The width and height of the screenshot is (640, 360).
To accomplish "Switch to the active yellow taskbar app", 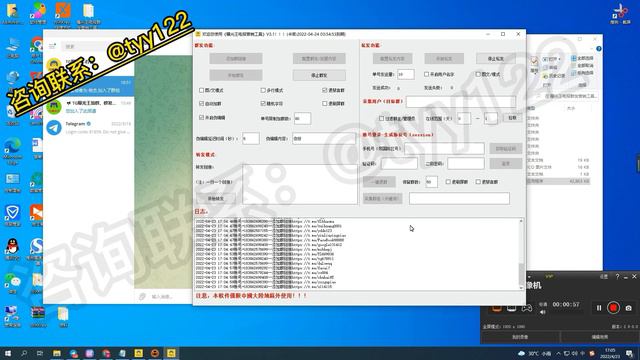I will point(171,353).
